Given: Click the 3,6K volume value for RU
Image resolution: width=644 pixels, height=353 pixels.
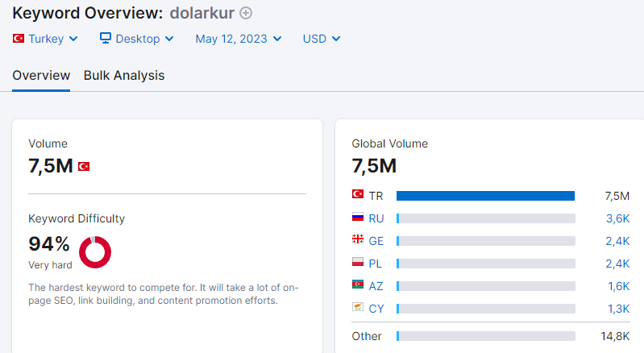Looking at the screenshot, I should [x=617, y=218].
